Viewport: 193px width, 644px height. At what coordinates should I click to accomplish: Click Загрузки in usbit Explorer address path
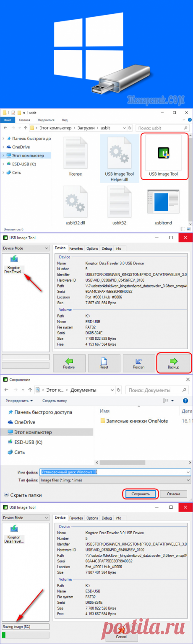click(86, 128)
